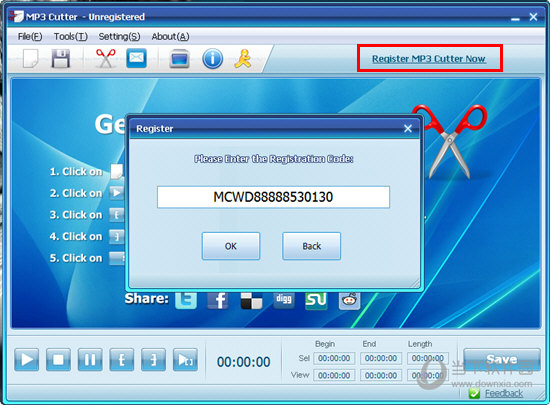Screen dimensions: 550x405
Task: Click Back in the Register dialog
Action: (311, 246)
